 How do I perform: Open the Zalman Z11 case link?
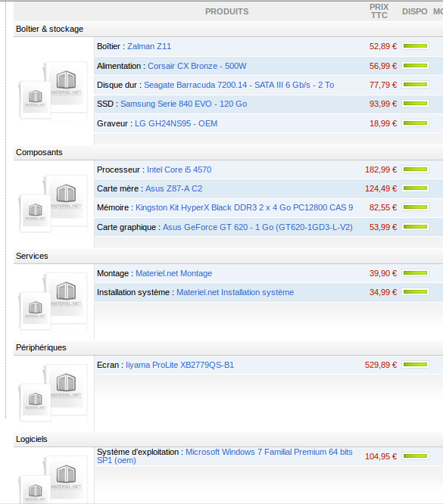(x=149, y=46)
